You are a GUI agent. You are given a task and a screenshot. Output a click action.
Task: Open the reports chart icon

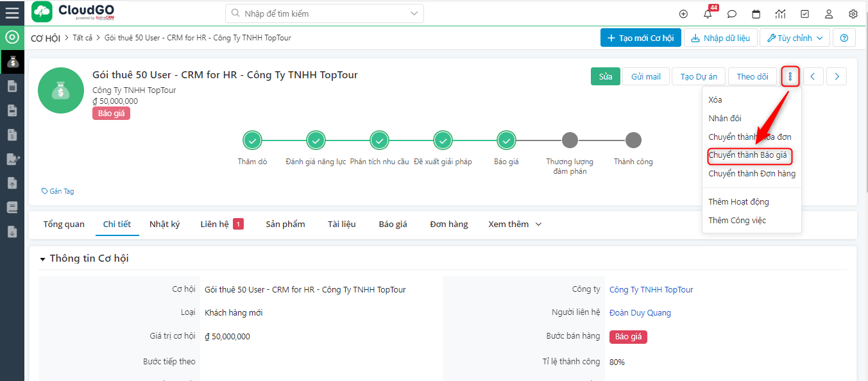780,14
